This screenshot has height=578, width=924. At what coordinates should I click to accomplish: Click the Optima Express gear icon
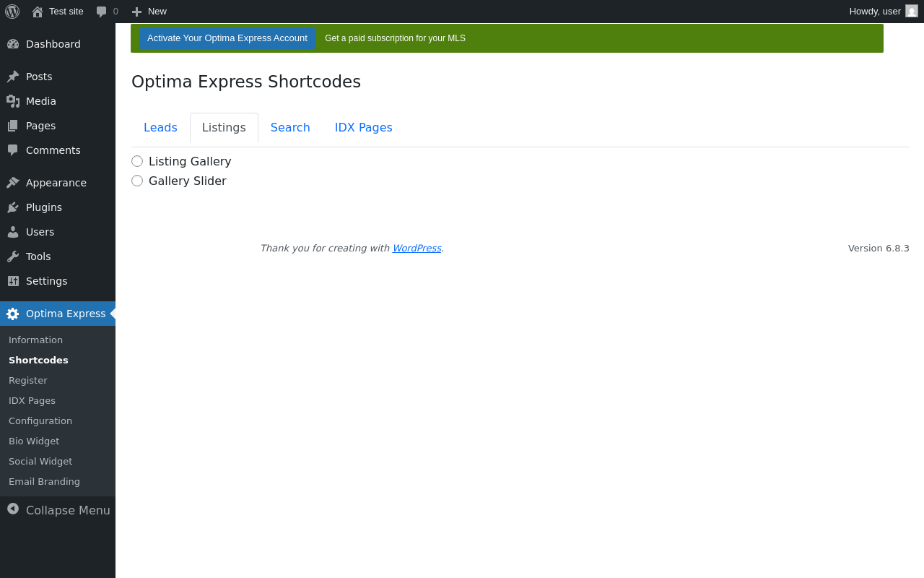pyautogui.click(x=13, y=314)
